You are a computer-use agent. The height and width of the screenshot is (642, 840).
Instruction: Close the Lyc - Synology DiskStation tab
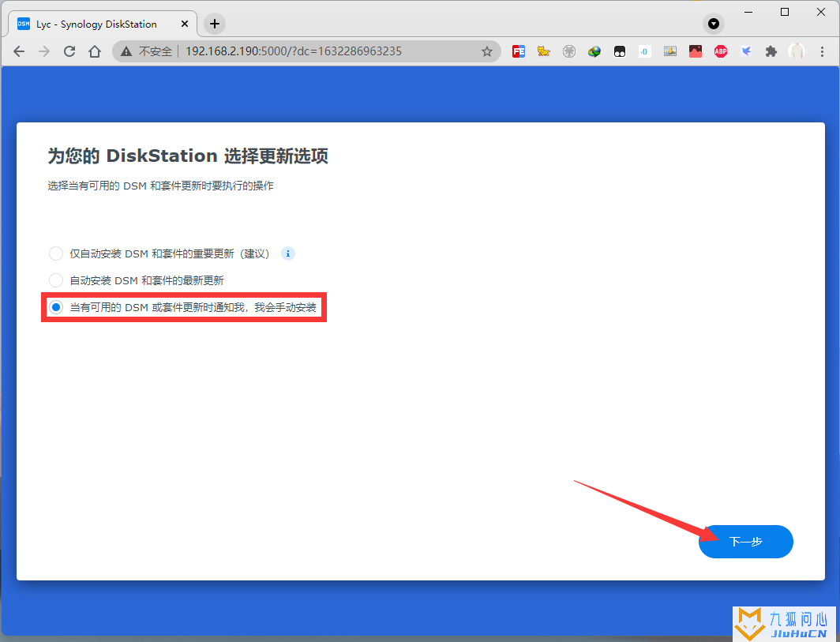coord(184,24)
